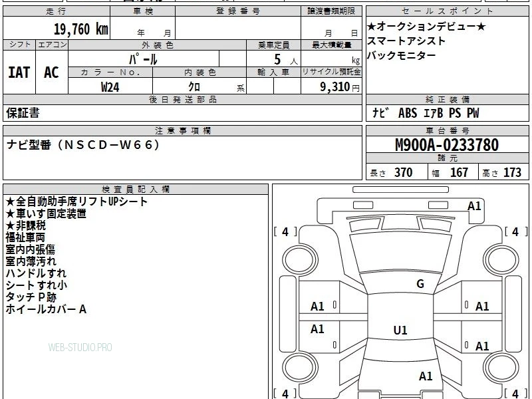Click front-right tire rating [4]

(x=516, y=231)
